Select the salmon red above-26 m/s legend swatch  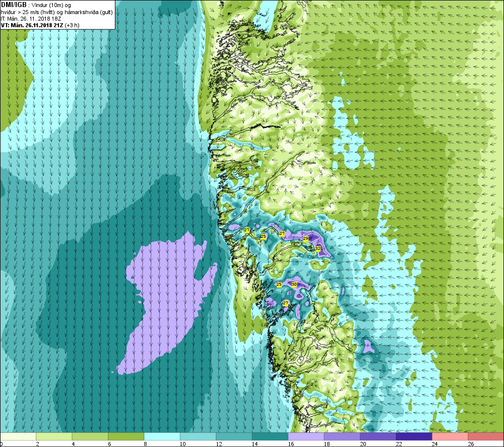(486, 436)
